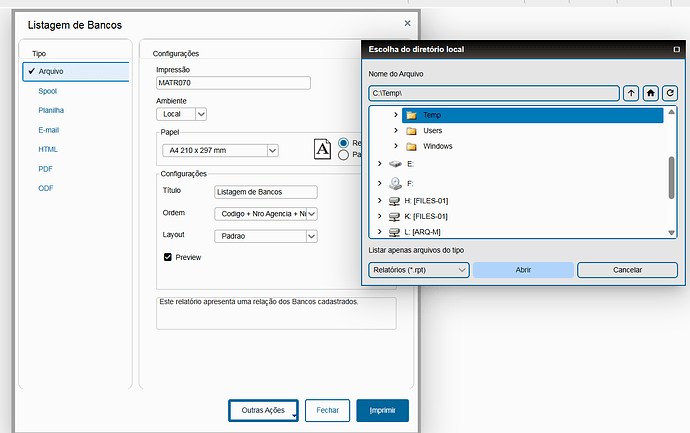Screen dimensions: 690x433
Task: Select the PDF output type
Action: [46, 169]
